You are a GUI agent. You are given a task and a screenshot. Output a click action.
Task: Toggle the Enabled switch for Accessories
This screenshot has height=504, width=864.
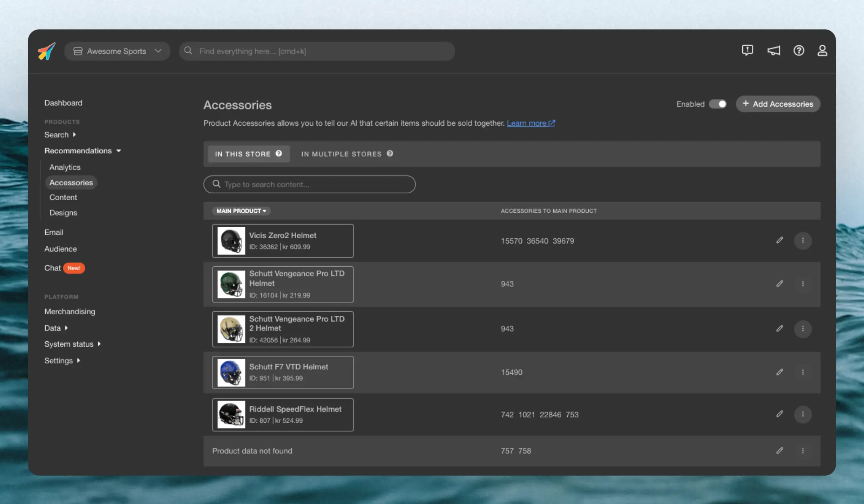click(718, 104)
